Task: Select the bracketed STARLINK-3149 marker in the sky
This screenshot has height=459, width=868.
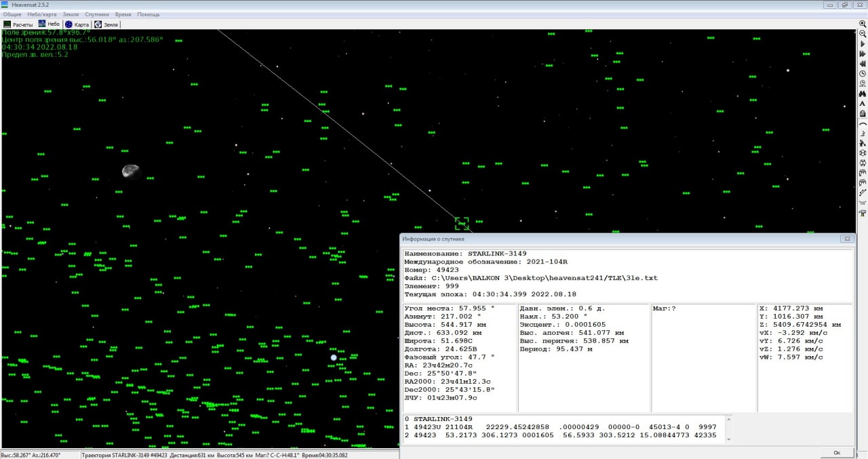Action: coord(462,224)
